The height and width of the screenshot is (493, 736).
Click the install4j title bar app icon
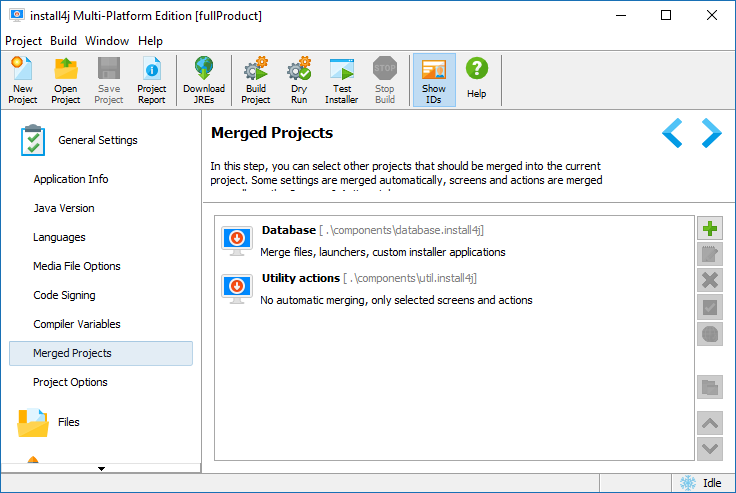(x=17, y=15)
